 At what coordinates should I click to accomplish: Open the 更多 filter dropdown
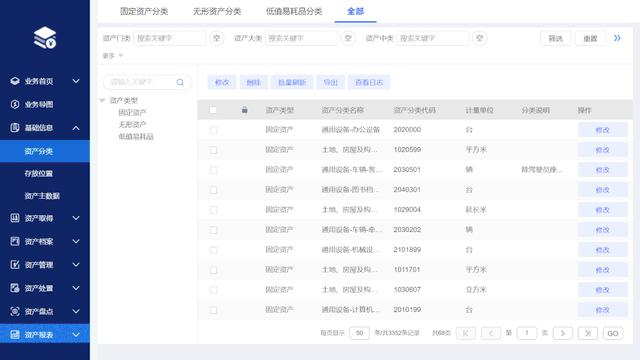113,56
